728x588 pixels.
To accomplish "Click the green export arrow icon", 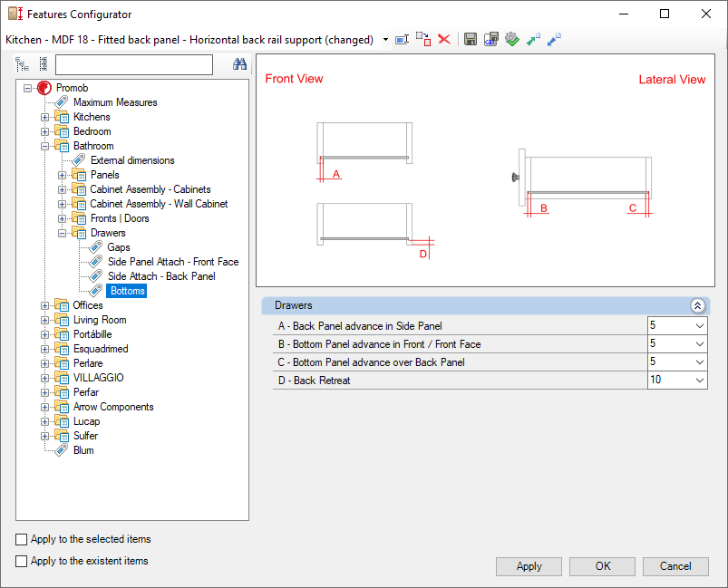I will pyautogui.click(x=533, y=40).
